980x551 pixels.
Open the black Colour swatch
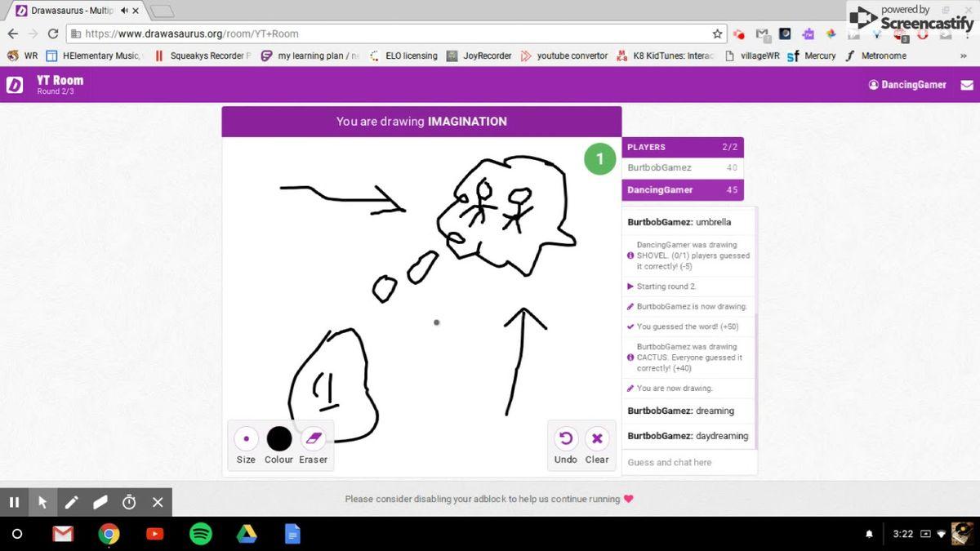279,439
